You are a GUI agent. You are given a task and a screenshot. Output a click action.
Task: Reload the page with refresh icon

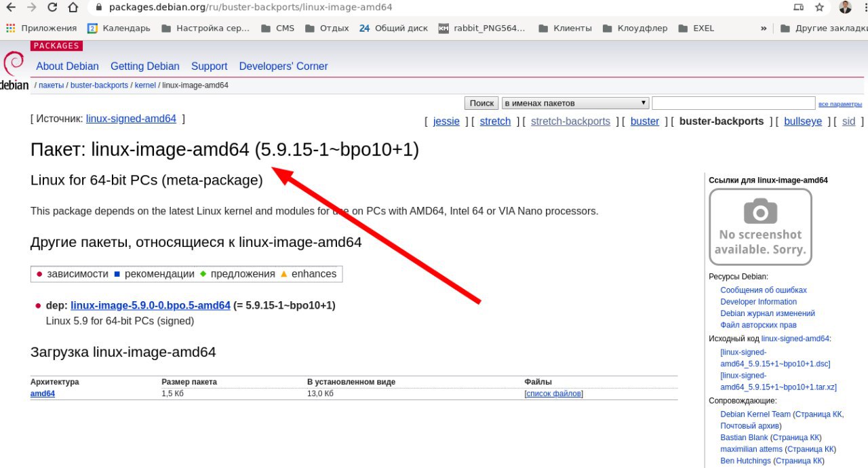coord(52,7)
